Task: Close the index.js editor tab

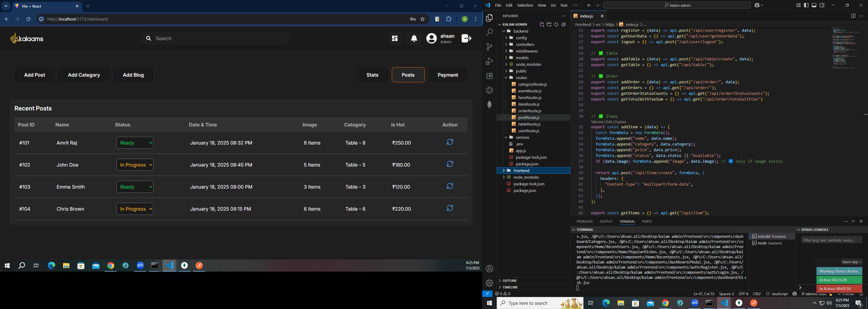Action: pos(602,16)
